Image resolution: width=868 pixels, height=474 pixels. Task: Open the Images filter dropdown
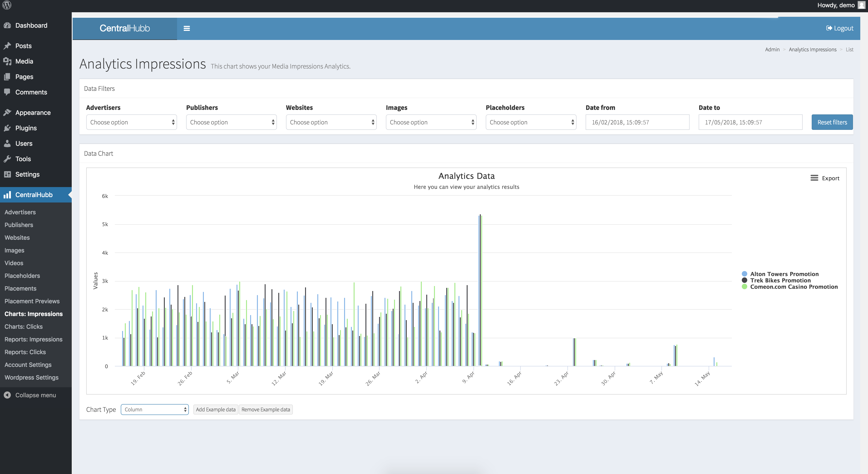[431, 122]
